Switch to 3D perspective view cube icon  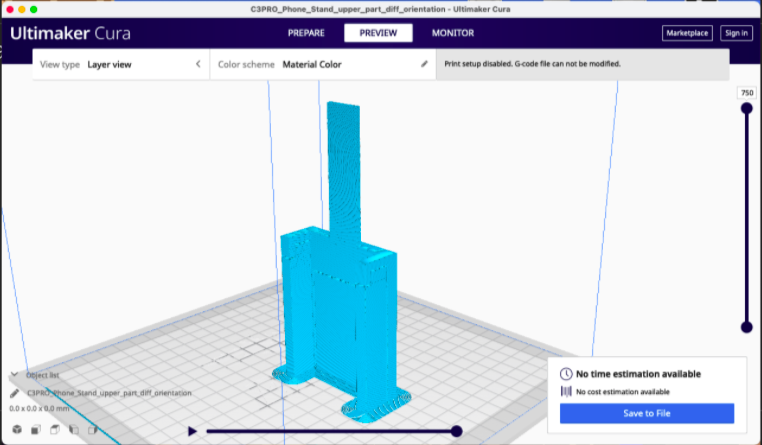pyautogui.click(x=17, y=429)
